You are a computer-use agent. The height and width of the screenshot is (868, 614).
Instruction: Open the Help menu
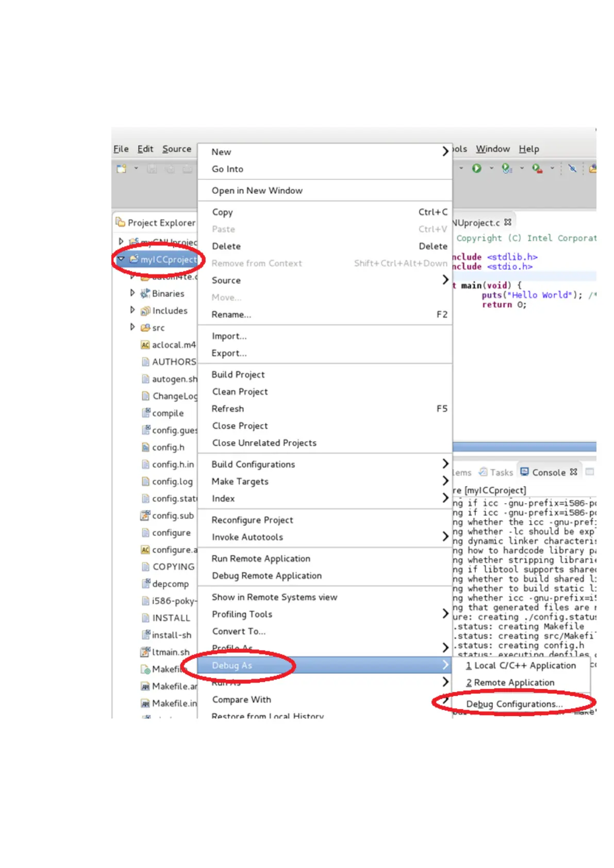[x=529, y=149]
